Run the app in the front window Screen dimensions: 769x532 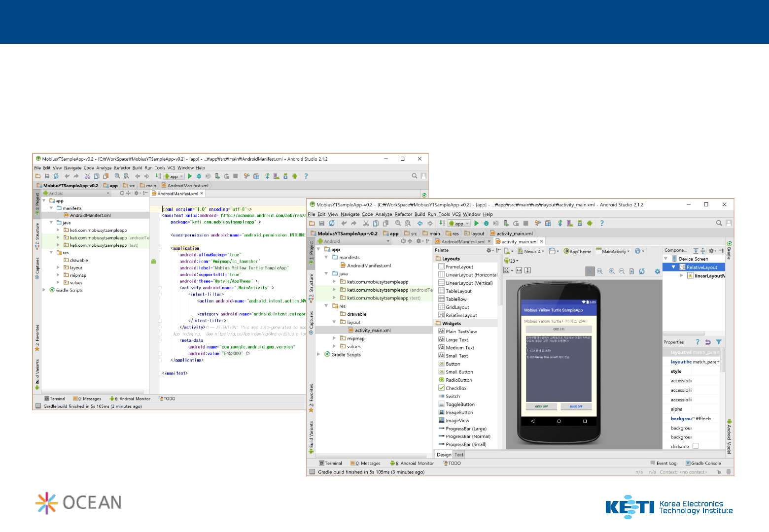(476, 223)
